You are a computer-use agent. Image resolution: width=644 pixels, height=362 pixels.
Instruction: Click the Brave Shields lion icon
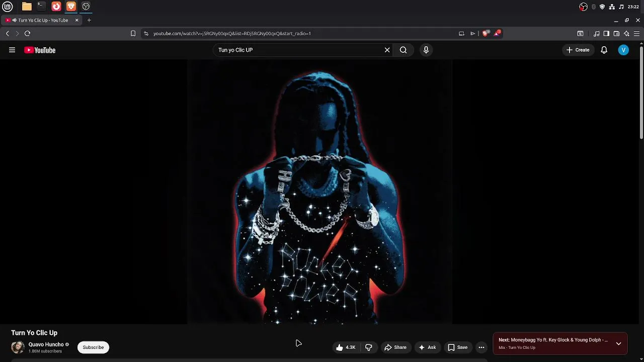pos(485,33)
